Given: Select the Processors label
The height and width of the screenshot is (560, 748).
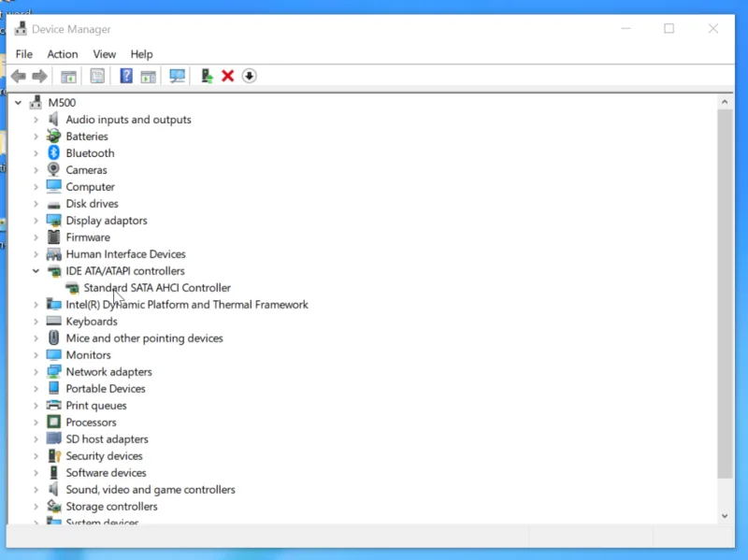Looking at the screenshot, I should pos(91,423).
